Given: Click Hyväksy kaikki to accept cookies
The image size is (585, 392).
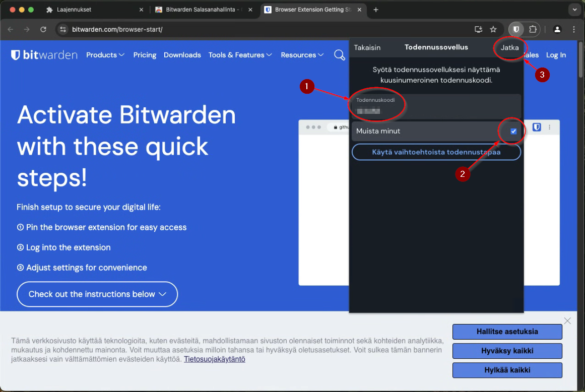Looking at the screenshot, I should pos(507,351).
